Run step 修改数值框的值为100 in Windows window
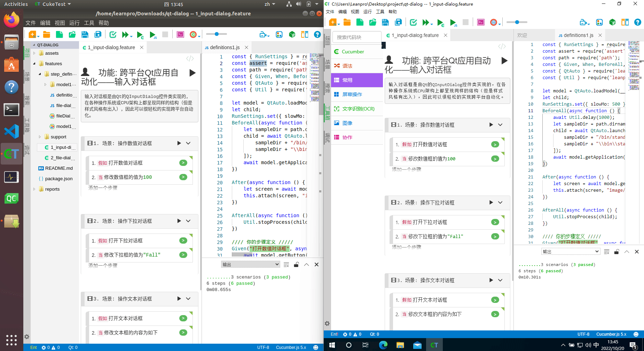Viewport: 644px width, 351px height. pyautogui.click(x=495, y=159)
